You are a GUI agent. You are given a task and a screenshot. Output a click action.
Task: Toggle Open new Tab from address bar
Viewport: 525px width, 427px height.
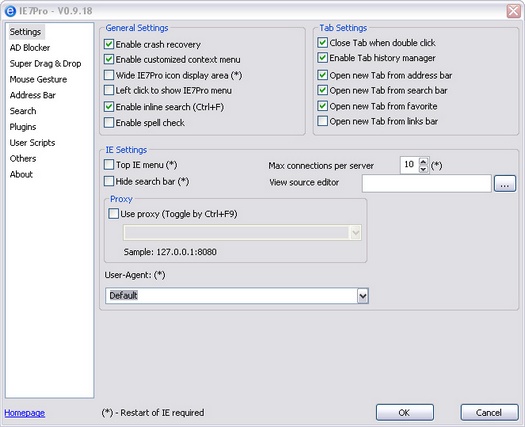322,75
